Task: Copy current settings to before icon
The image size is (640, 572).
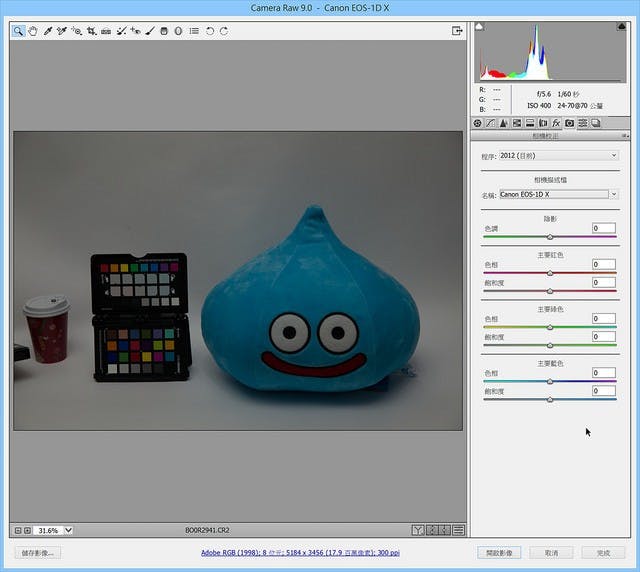Action: click(444, 530)
